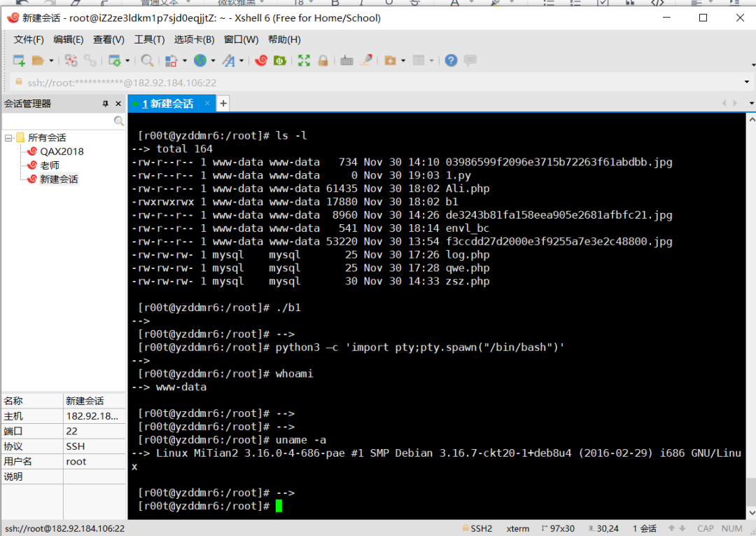Close the 会话管理器 panel
This screenshot has height=536, width=756.
pyautogui.click(x=118, y=104)
